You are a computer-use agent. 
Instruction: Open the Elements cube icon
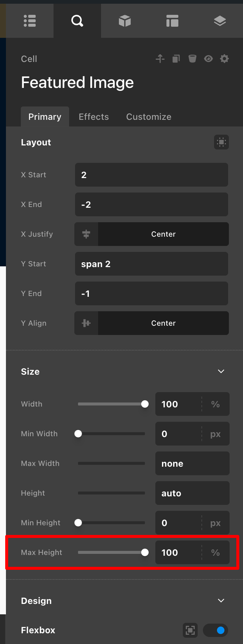coord(125,21)
